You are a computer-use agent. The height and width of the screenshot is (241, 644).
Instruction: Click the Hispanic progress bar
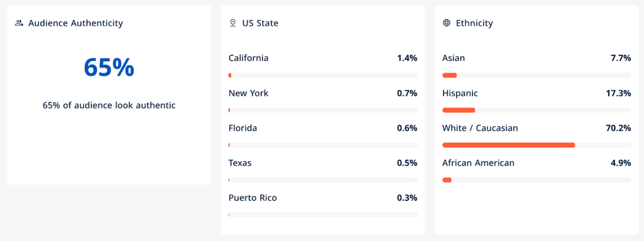tap(537, 110)
